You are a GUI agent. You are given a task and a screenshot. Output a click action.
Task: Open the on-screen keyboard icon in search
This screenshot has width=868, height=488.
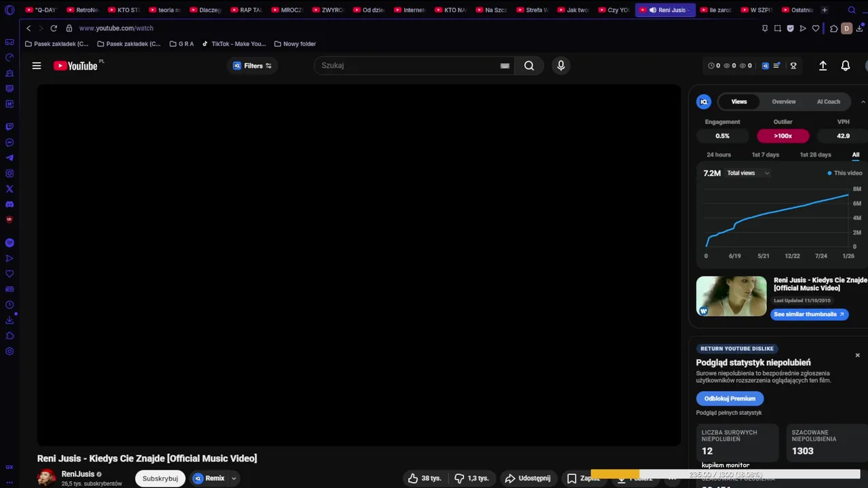click(505, 66)
